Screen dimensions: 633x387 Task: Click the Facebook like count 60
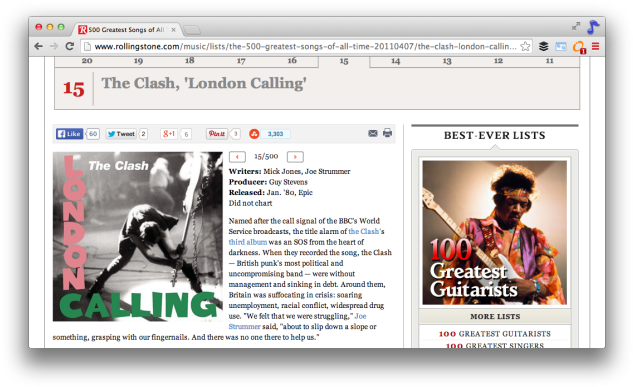point(93,134)
